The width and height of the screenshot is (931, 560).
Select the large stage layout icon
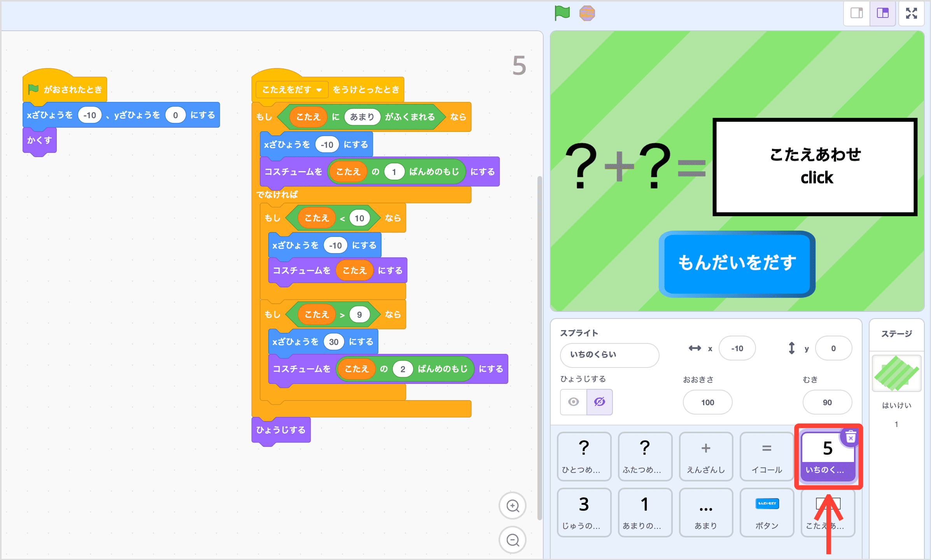click(x=882, y=13)
